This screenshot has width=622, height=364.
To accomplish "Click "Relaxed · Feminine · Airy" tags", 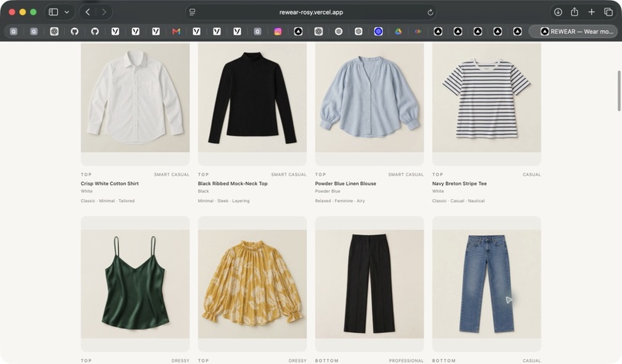I will (x=340, y=201).
